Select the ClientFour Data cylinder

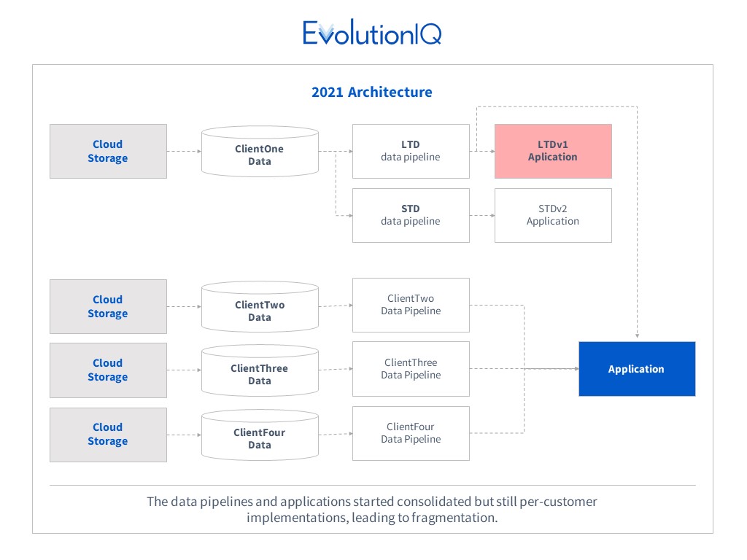260,435
